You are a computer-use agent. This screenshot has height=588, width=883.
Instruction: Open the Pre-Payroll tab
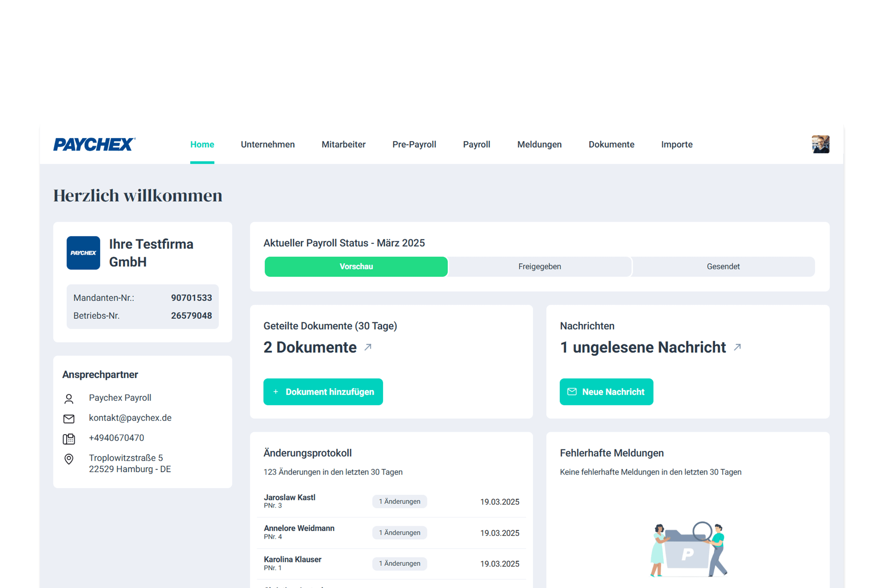point(414,144)
